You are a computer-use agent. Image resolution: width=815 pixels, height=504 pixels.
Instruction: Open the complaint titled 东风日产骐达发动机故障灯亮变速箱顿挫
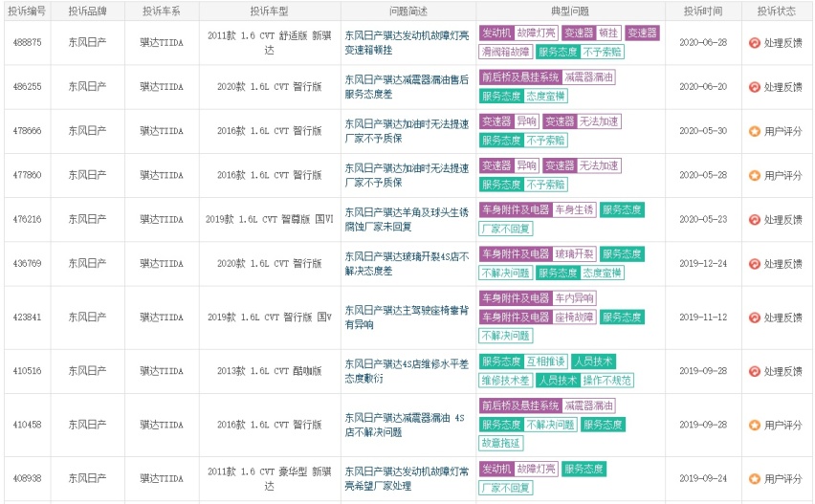407,43
